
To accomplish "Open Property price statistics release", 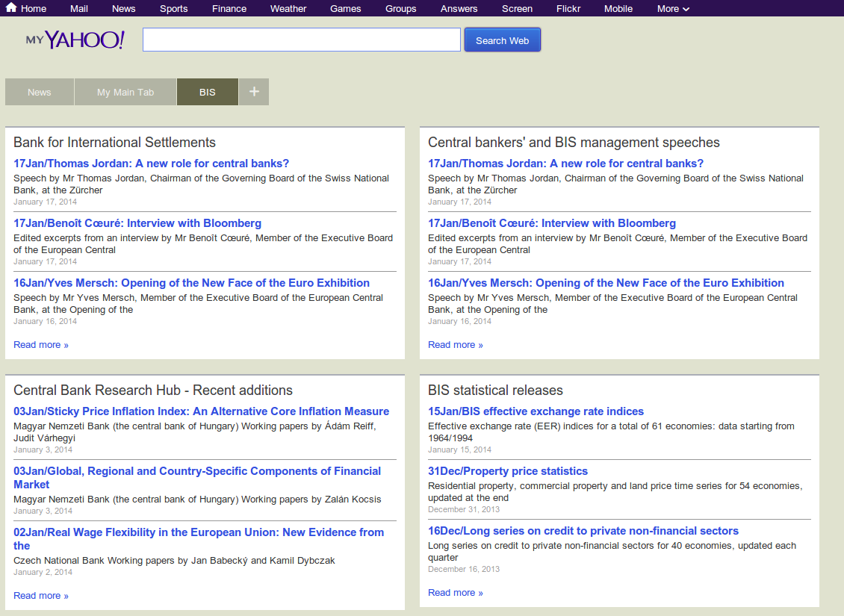I will tap(507, 471).
